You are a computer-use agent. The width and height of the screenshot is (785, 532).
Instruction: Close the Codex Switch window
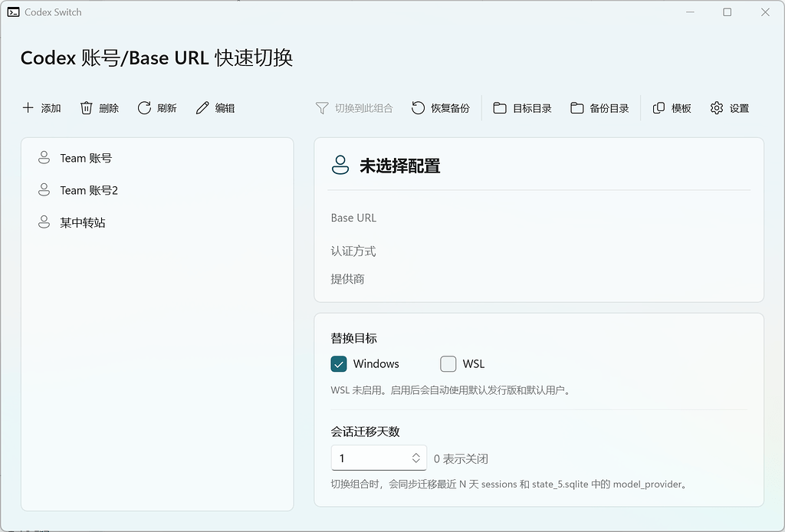click(765, 12)
